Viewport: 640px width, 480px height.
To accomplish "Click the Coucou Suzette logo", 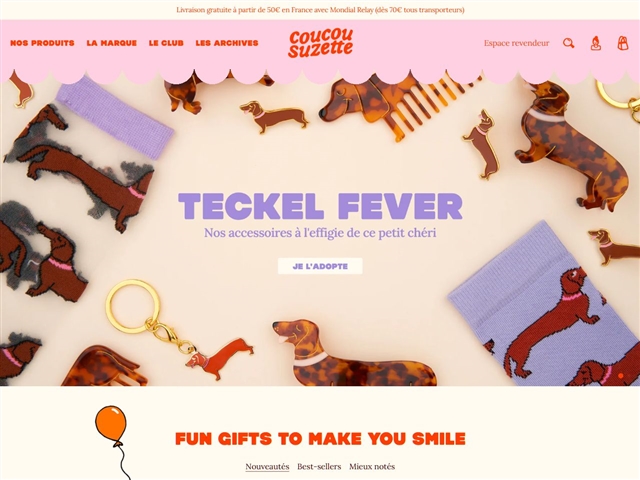I will click(320, 43).
